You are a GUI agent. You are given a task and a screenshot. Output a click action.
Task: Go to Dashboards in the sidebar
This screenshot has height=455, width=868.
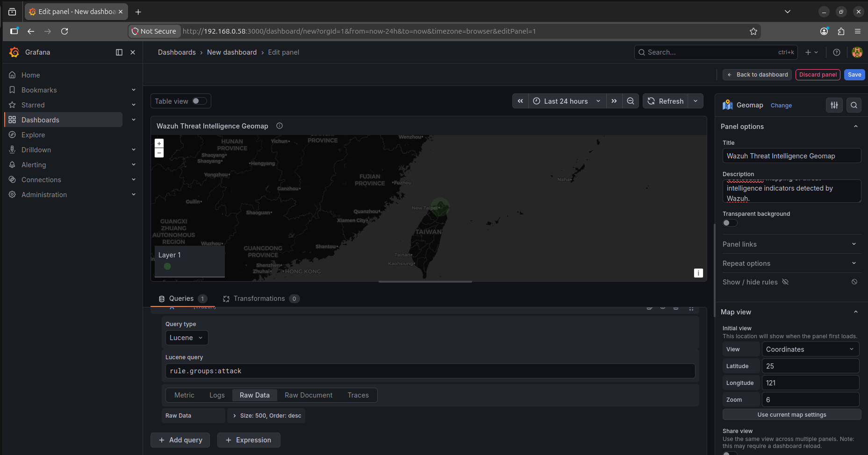pos(40,120)
